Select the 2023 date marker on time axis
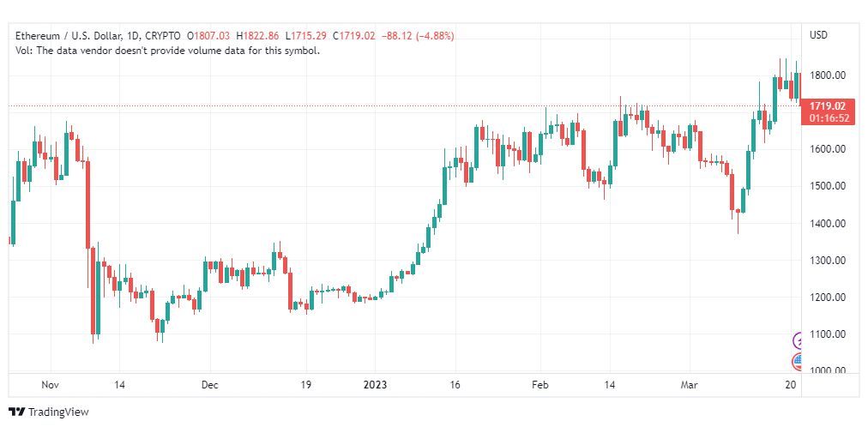Image resolution: width=868 pixels, height=427 pixels. [375, 384]
